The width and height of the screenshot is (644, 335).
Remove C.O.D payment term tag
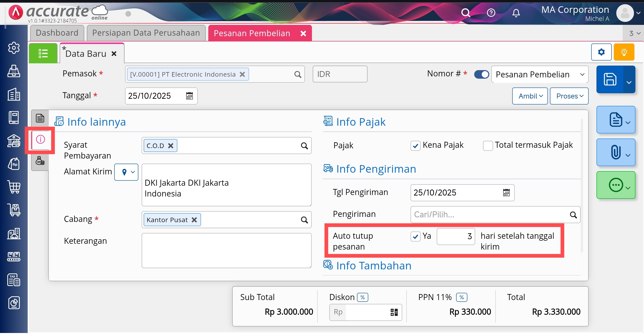coord(171,146)
